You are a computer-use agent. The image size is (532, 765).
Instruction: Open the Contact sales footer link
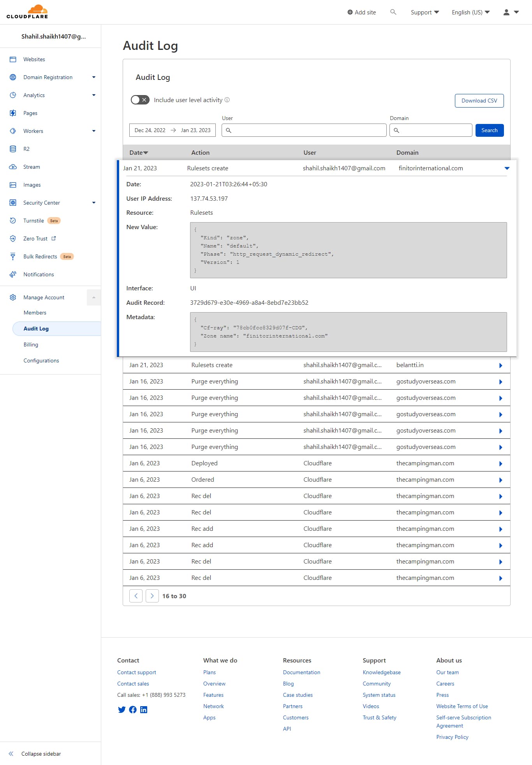pyautogui.click(x=133, y=684)
